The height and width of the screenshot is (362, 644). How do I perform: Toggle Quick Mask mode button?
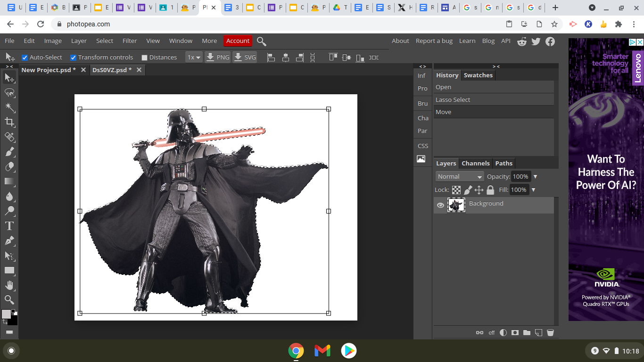point(9,332)
